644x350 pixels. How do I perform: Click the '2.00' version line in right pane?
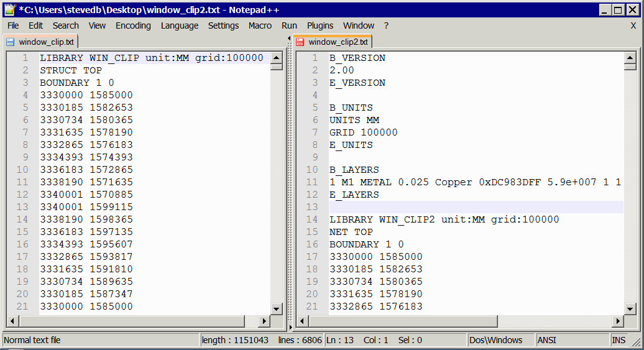pyautogui.click(x=342, y=70)
